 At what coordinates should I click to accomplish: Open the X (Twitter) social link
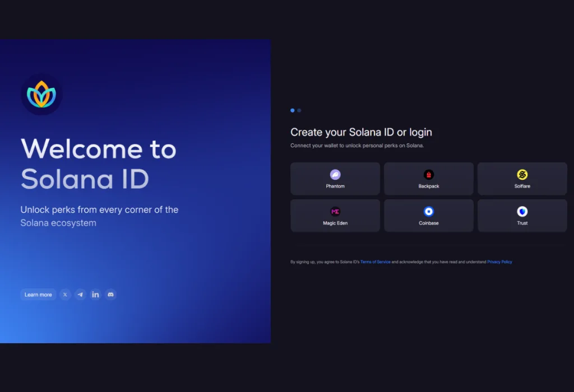point(65,295)
